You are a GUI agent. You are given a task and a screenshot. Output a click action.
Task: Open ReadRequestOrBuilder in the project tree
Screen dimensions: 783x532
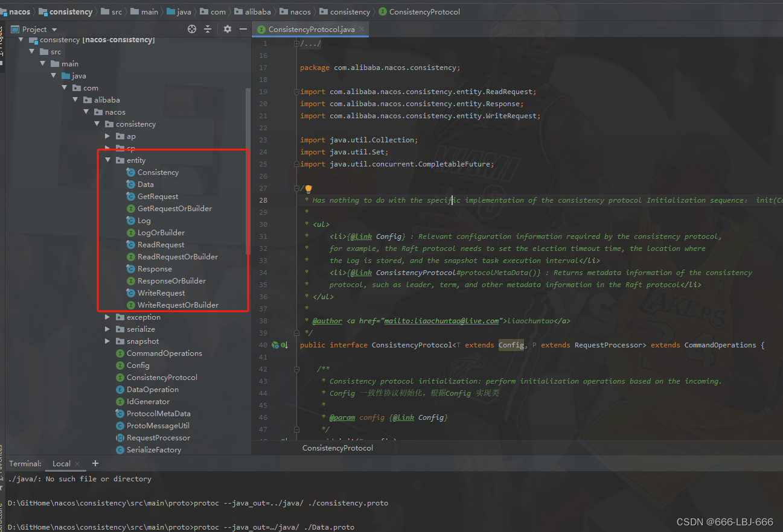click(x=177, y=257)
